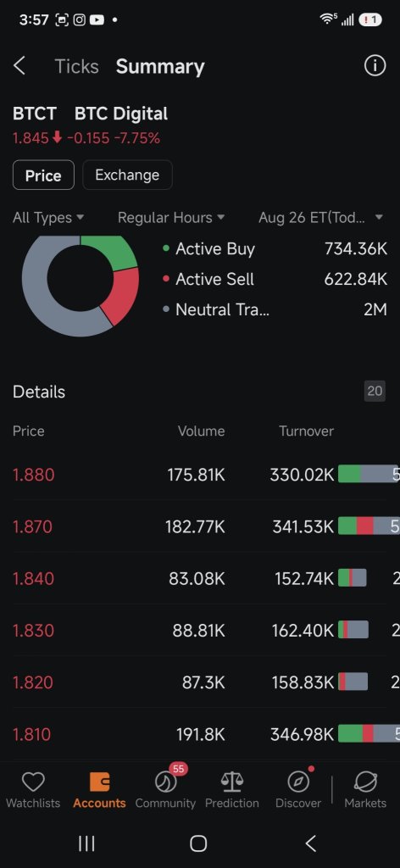
Task: Tap Android system back button
Action: coord(311,843)
